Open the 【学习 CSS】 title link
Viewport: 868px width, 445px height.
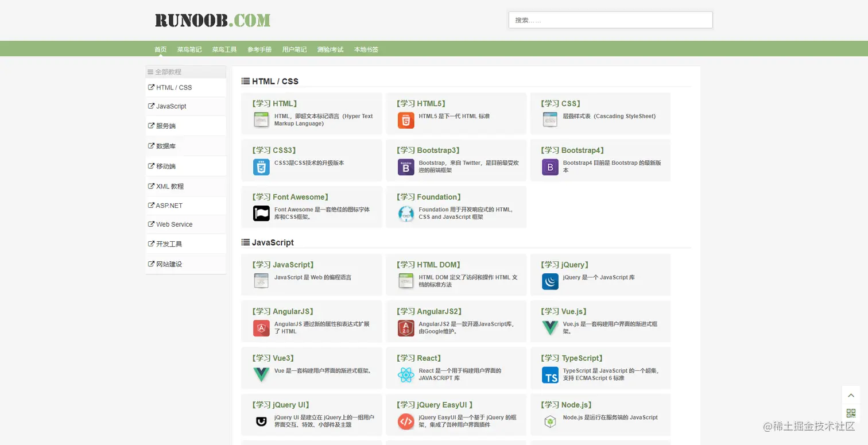[561, 103]
